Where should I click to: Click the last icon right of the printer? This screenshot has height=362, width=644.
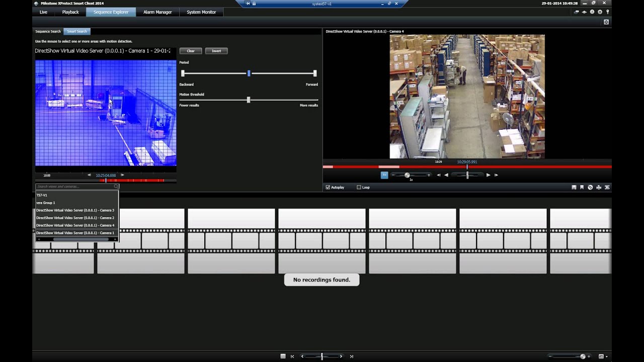pyautogui.click(x=607, y=187)
